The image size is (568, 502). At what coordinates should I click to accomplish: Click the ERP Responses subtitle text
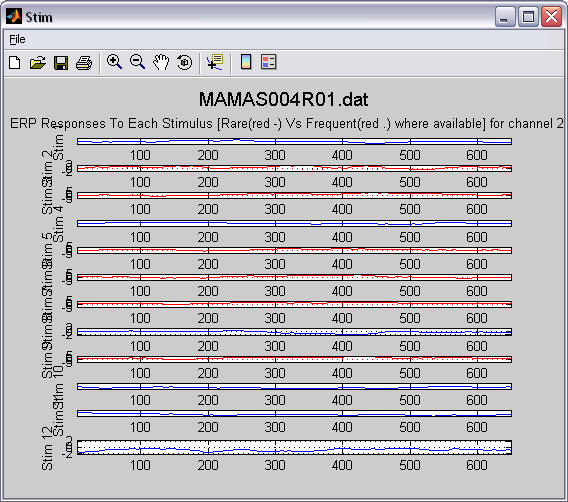[286, 124]
